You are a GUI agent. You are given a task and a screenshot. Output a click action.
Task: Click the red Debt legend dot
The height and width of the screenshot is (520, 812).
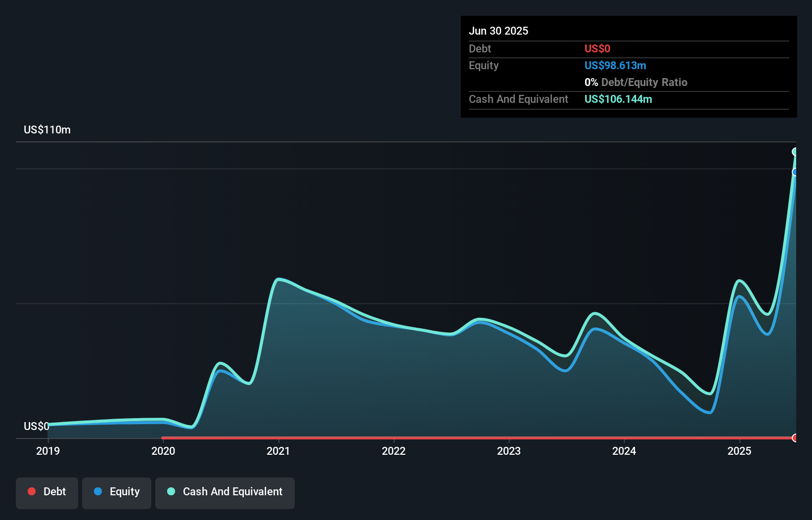31,491
